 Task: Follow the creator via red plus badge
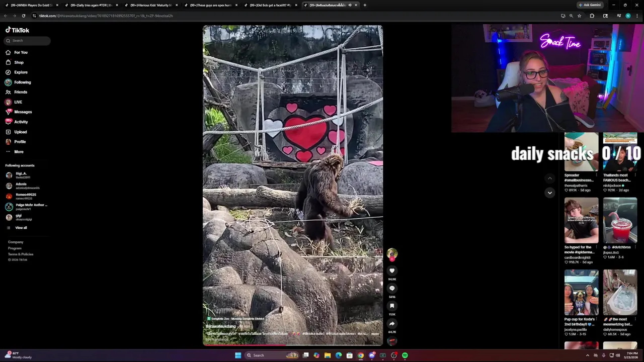[x=392, y=259]
